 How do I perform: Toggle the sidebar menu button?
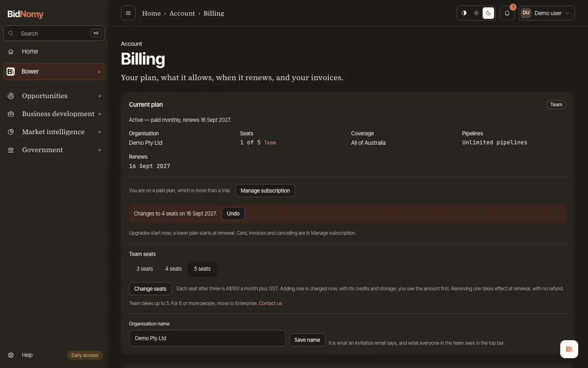128,13
